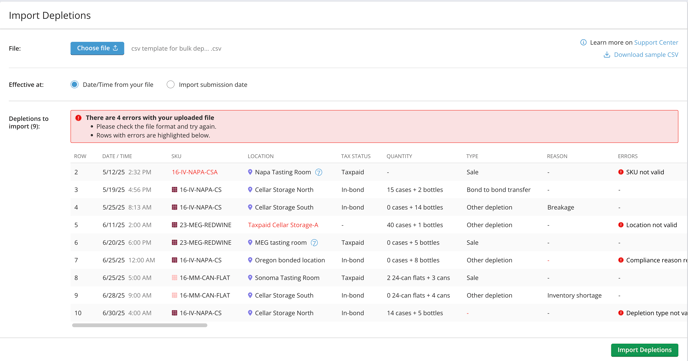The height and width of the screenshot is (361, 688).
Task: Click the selected file name csv template
Action: tap(176, 49)
